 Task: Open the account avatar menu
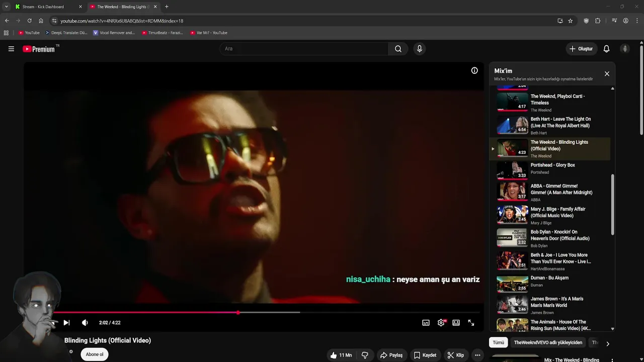point(625,49)
